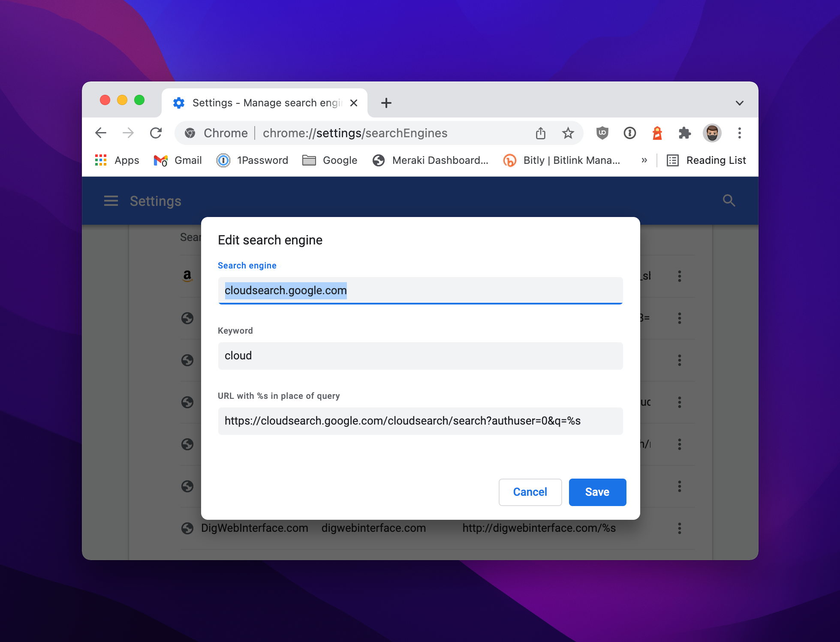Click the Keyword field containing cloud

click(420, 356)
